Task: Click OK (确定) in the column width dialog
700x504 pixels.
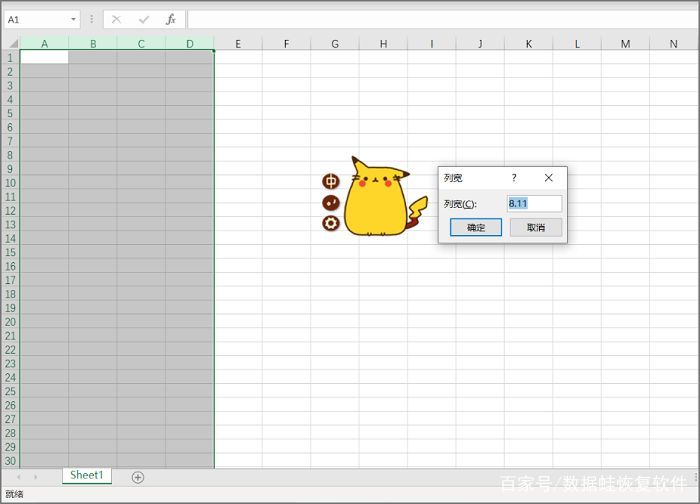Action: (476, 227)
